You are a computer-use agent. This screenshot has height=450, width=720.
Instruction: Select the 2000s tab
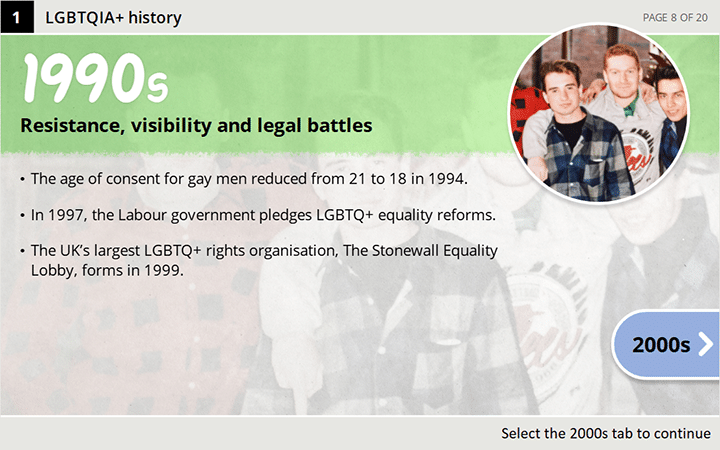pyautogui.click(x=662, y=345)
